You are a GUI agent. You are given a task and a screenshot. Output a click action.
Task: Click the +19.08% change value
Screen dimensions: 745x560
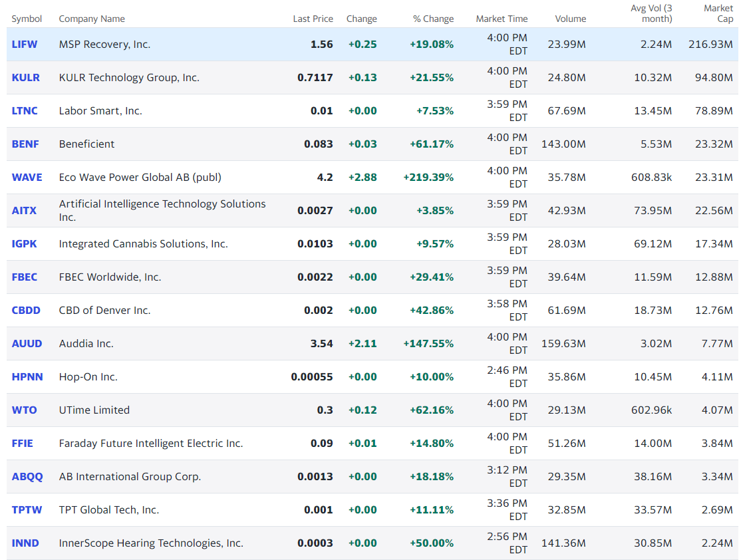click(432, 44)
